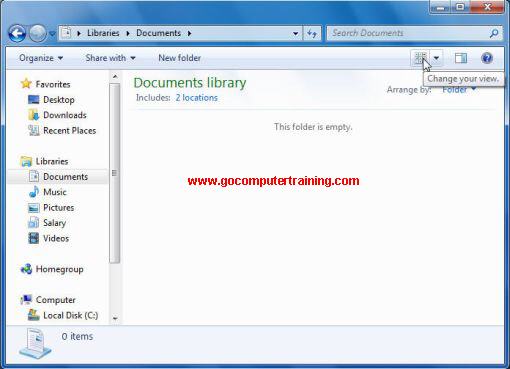This screenshot has width=510, height=369.
Task: Select Documents in the address path
Action: point(158,33)
